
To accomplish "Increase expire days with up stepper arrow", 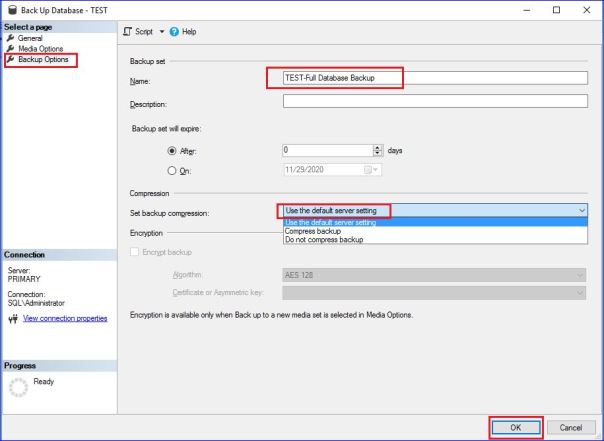I will click(377, 147).
